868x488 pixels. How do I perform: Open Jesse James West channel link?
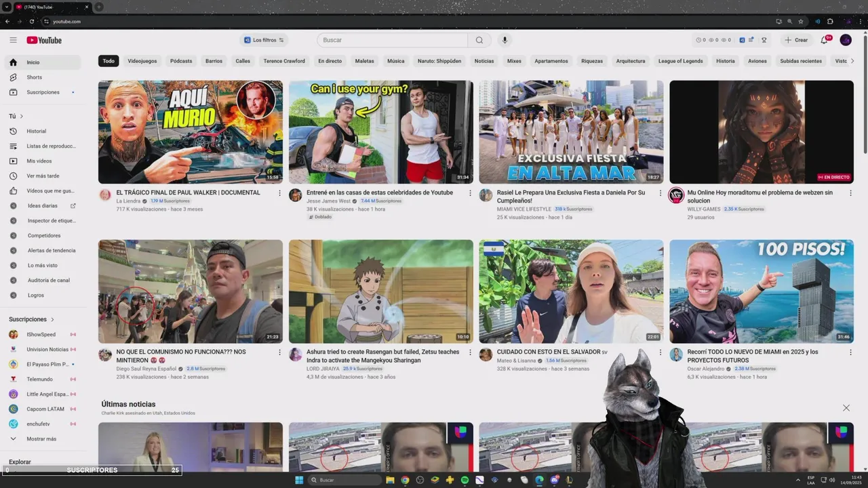(328, 201)
